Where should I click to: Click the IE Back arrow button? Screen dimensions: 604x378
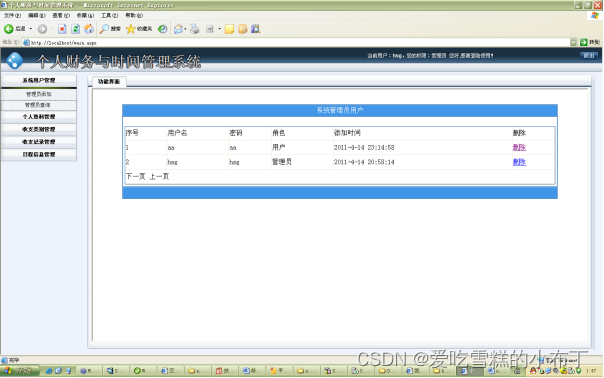point(9,29)
